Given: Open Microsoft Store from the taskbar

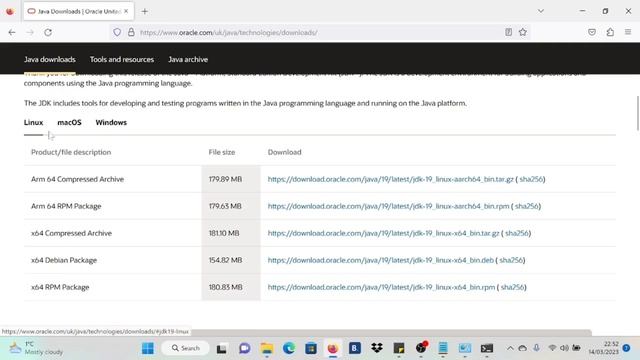Looking at the screenshot, I should 311,348.
